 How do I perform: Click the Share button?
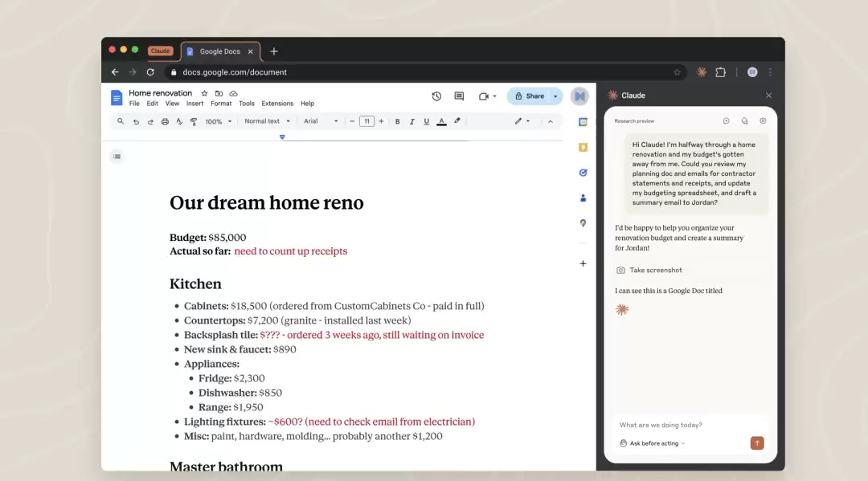click(530, 96)
